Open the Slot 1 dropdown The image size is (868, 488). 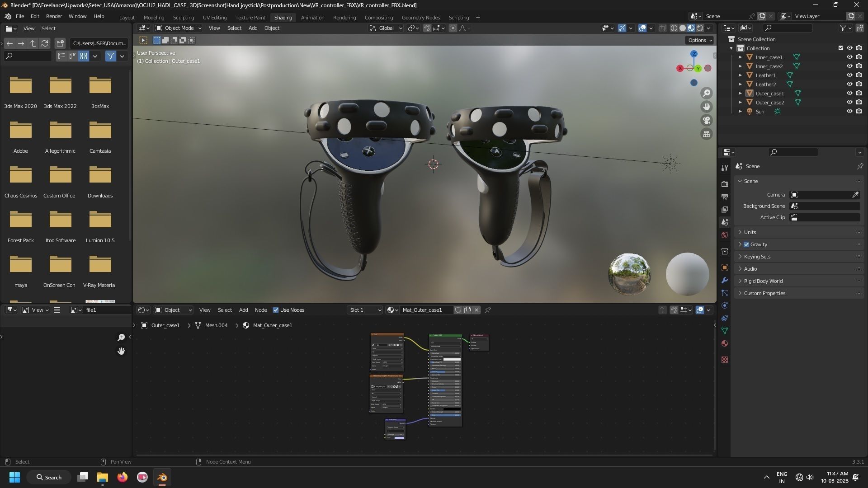(365, 310)
